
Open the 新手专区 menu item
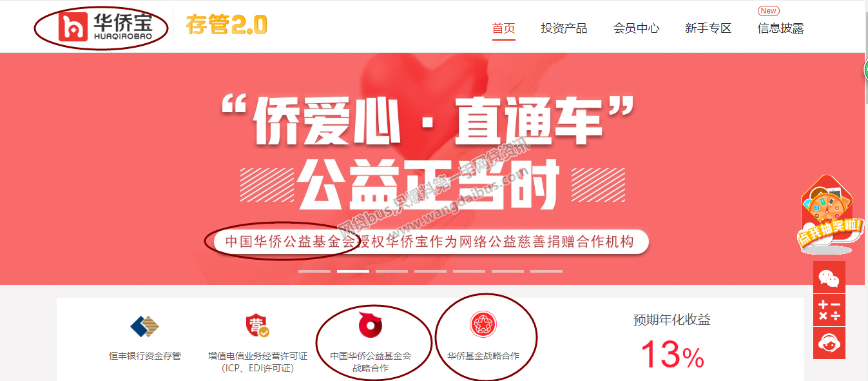tap(708, 28)
